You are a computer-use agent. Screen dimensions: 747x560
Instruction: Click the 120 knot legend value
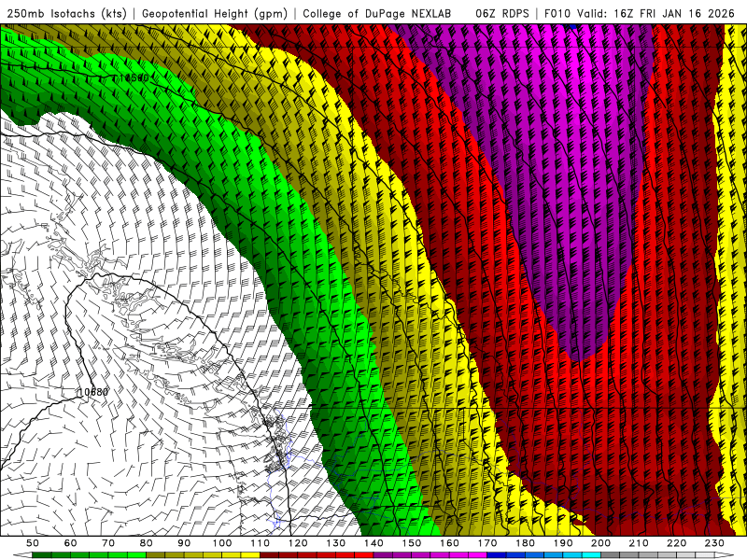coord(298,543)
